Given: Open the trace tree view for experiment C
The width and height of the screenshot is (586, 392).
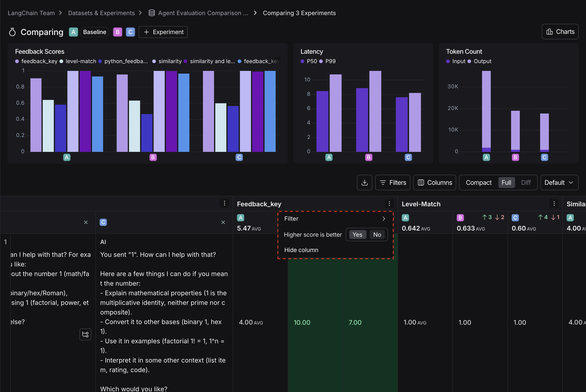Looking at the screenshot, I should tap(85, 335).
